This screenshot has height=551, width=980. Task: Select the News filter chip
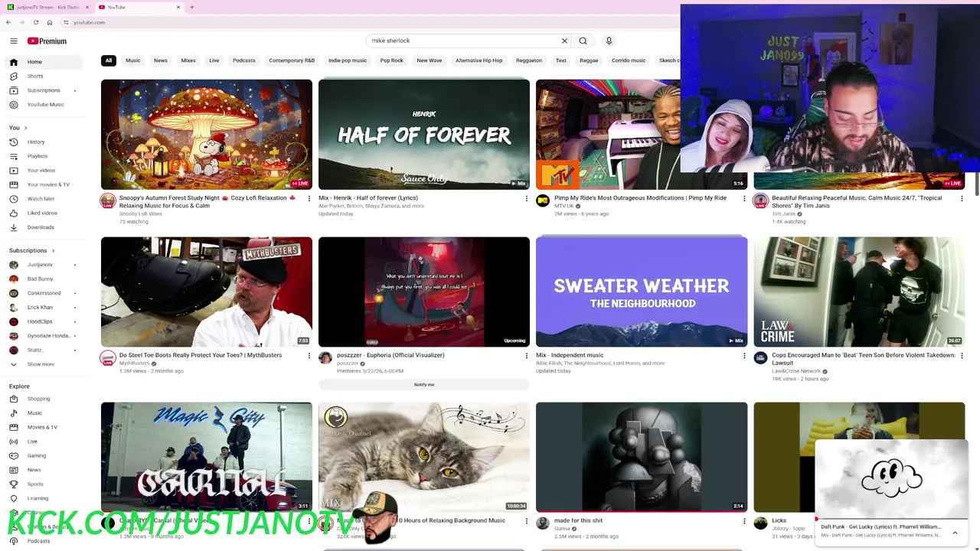[160, 60]
